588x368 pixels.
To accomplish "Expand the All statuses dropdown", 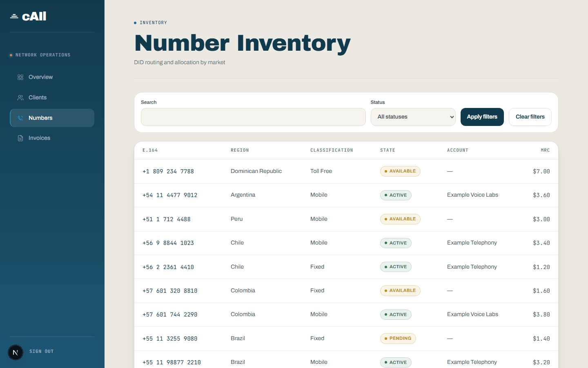I will coord(413,117).
